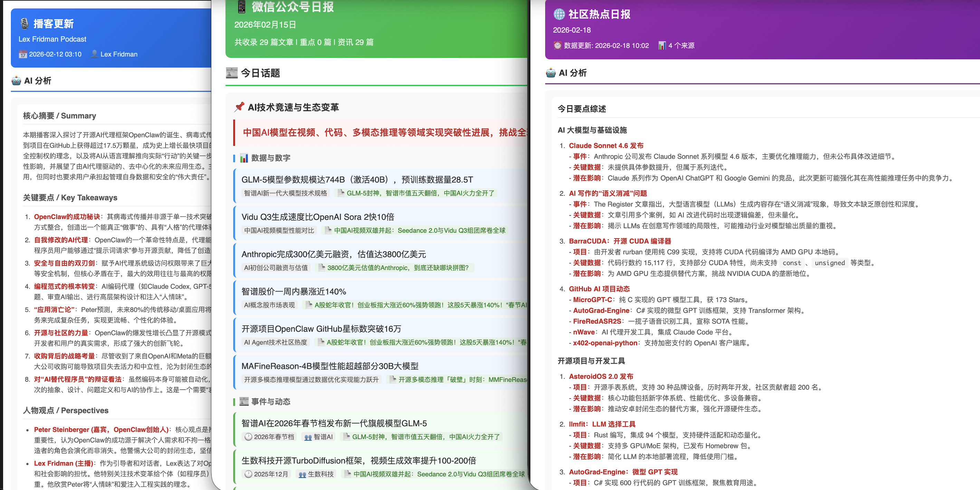Click the calendar icon before 2026-02-12 03:10
Viewport: 980px width, 490px height.
click(x=23, y=54)
